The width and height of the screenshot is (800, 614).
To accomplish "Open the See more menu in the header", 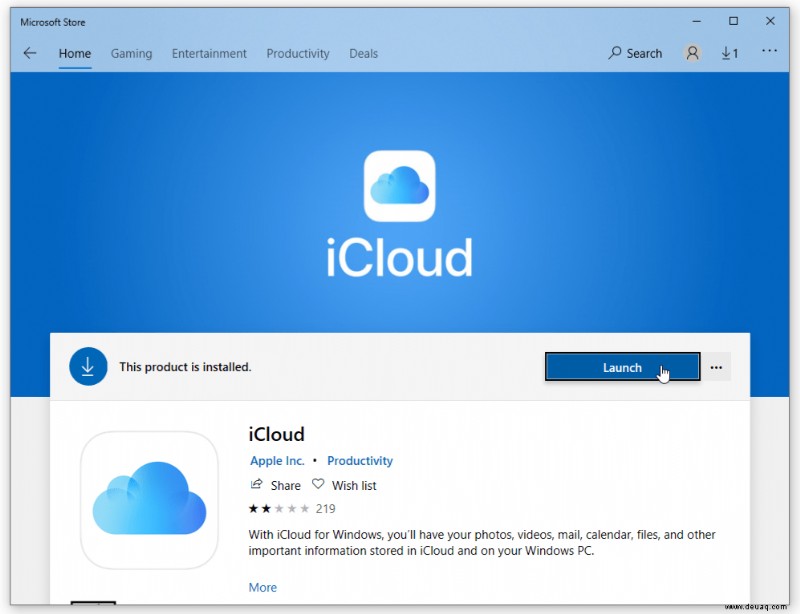I will 769,51.
